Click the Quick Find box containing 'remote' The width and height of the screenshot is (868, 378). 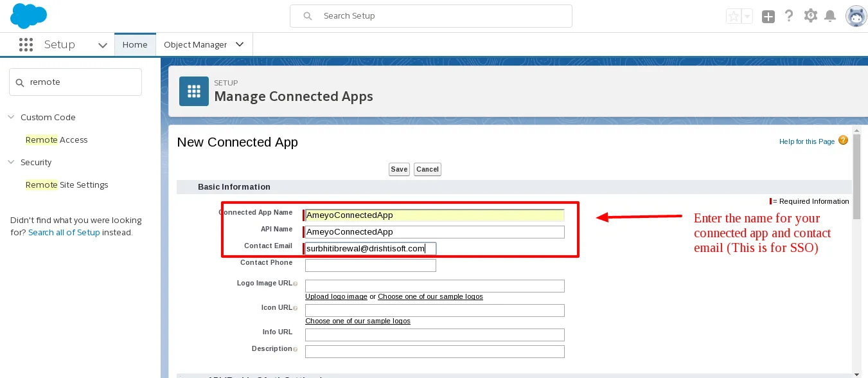[75, 82]
